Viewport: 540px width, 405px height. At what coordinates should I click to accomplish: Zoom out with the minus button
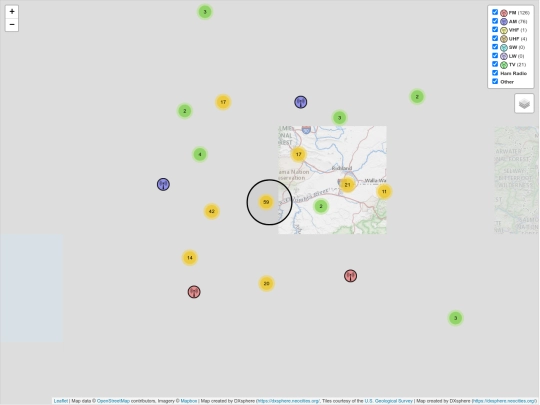point(12,25)
